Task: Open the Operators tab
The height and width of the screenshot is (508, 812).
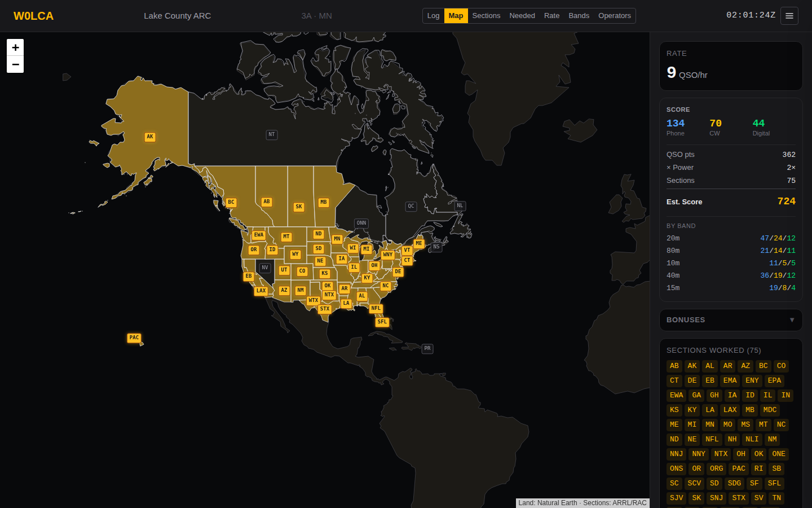Action: pyautogui.click(x=615, y=16)
